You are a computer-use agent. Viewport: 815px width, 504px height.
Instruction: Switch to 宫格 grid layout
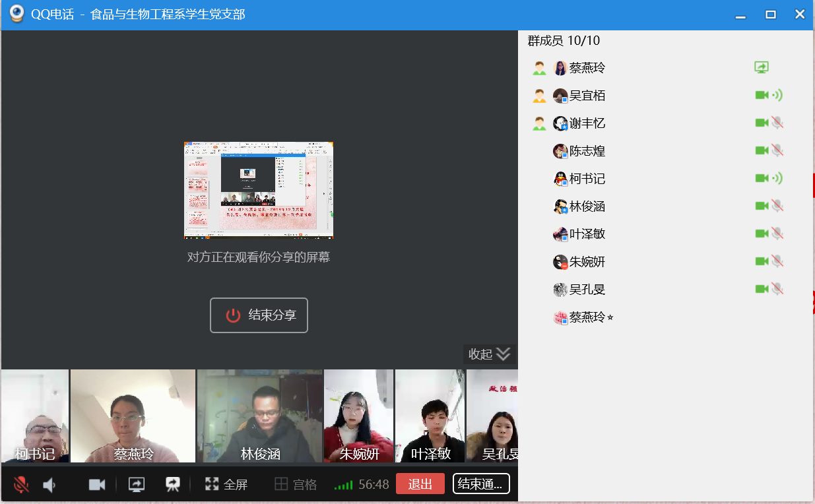(x=296, y=485)
